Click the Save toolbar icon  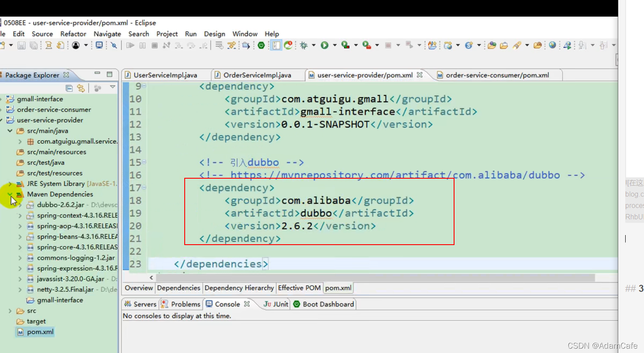21,45
